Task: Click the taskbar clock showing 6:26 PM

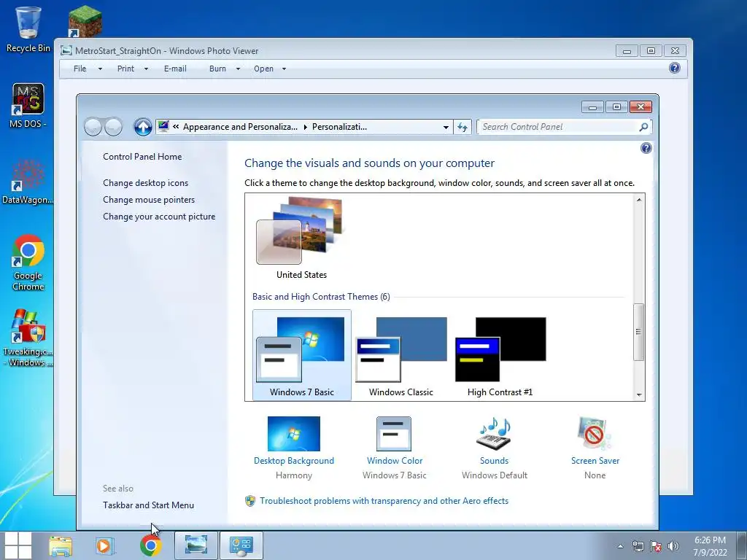Action: 710,546
